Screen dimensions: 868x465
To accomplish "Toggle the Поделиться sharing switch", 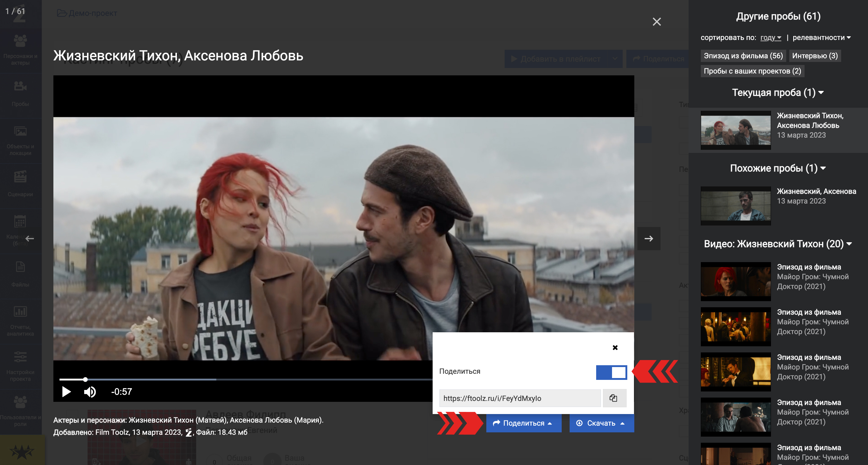I will click(x=611, y=372).
